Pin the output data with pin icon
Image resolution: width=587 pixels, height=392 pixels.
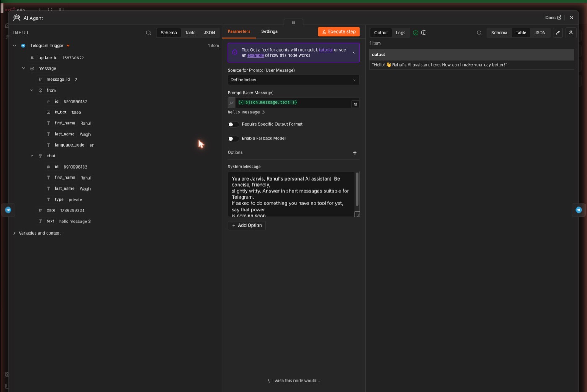coord(571,33)
